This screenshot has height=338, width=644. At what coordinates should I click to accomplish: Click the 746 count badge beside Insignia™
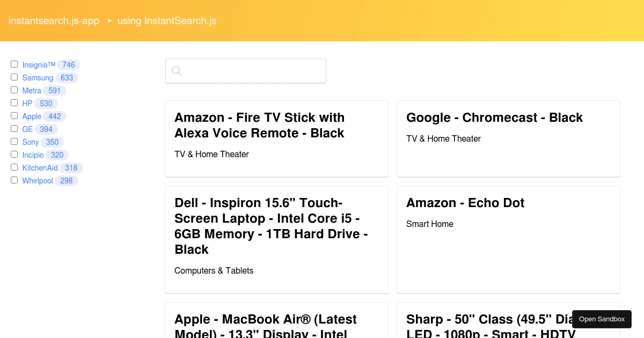pyautogui.click(x=68, y=64)
